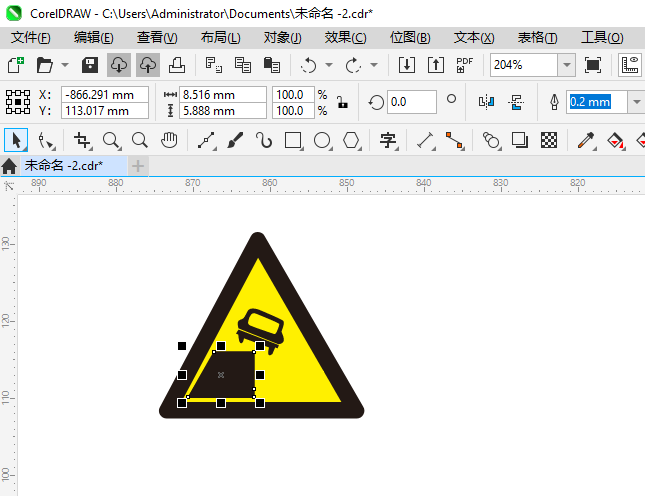Viewport: 645px width, 496px height.
Task: Undo the last action
Action: point(309,65)
